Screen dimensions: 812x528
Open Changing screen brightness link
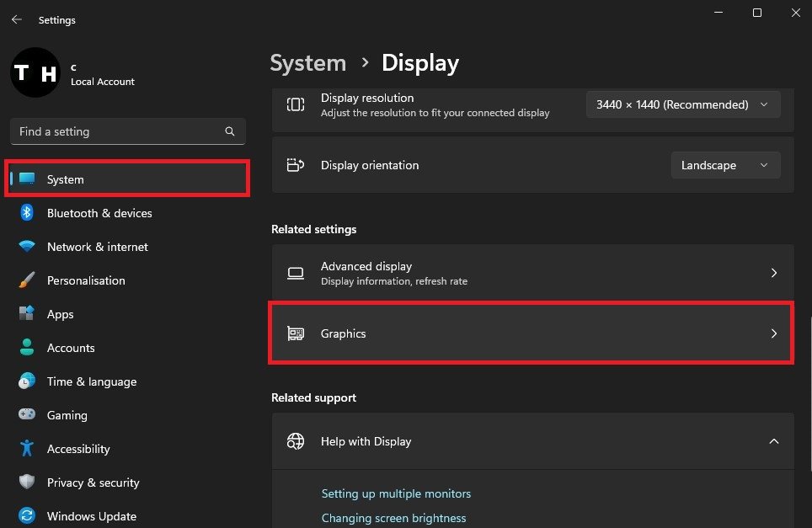pos(393,518)
